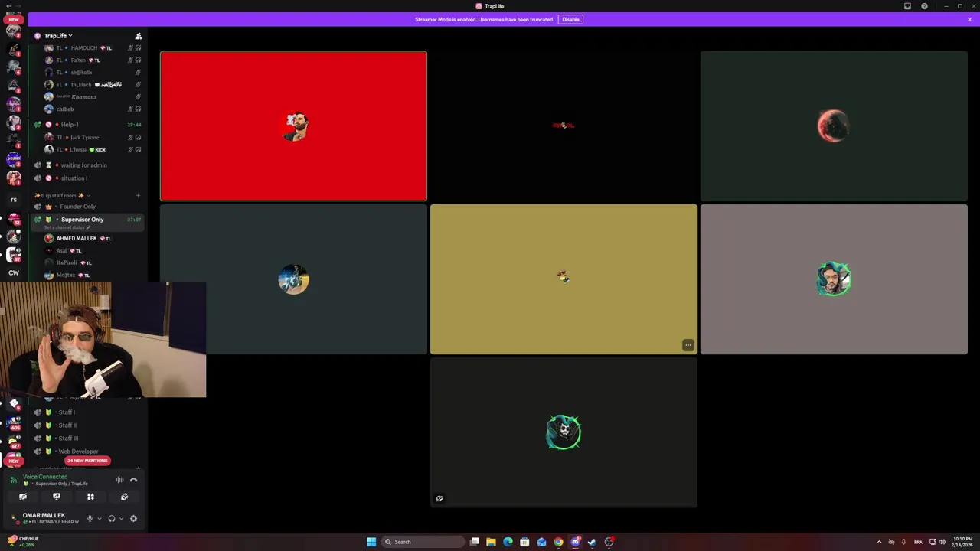Click the taskbar Search box

(422, 542)
